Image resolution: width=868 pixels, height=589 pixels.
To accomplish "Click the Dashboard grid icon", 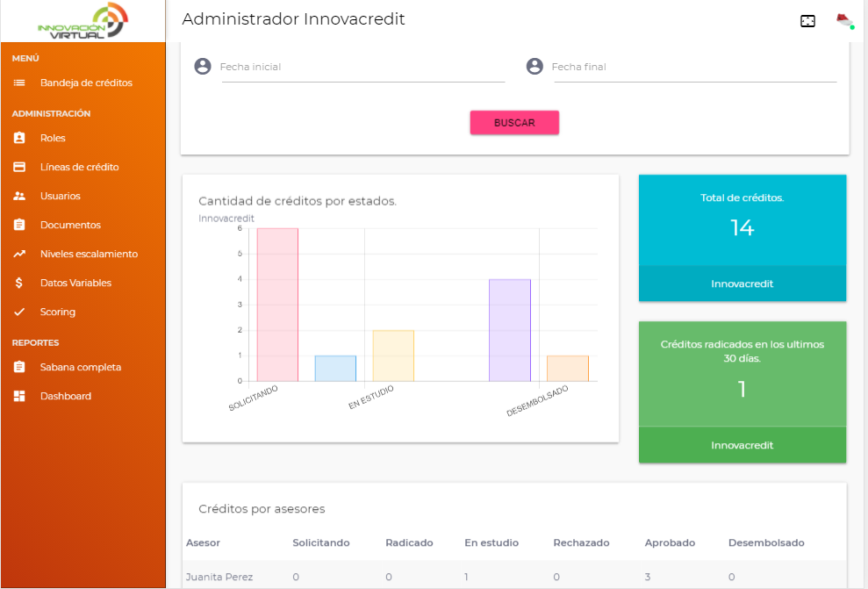I will 19,397.
